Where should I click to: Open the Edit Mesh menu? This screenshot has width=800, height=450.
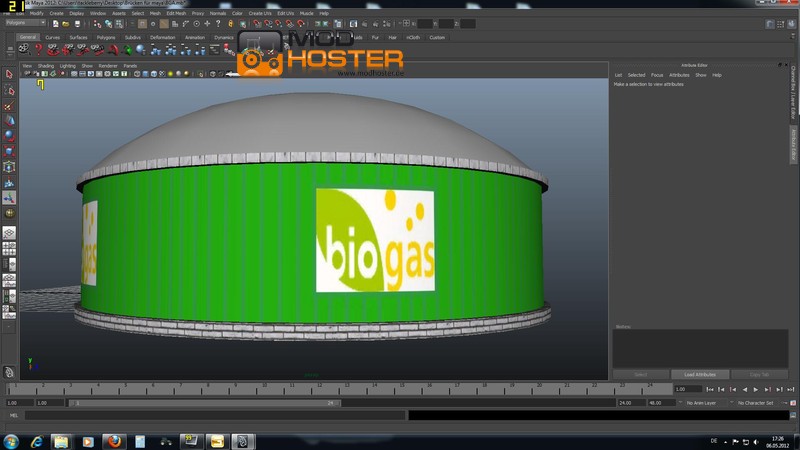click(x=176, y=13)
